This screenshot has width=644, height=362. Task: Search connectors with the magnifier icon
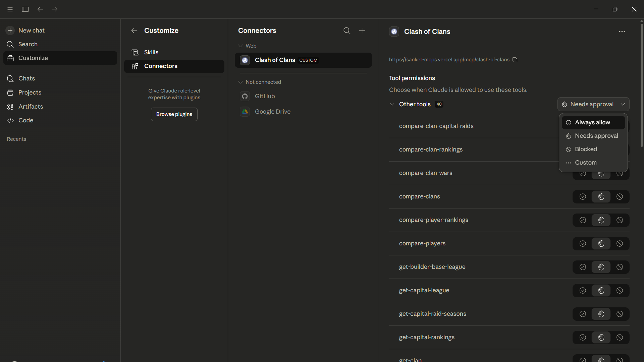[347, 31]
